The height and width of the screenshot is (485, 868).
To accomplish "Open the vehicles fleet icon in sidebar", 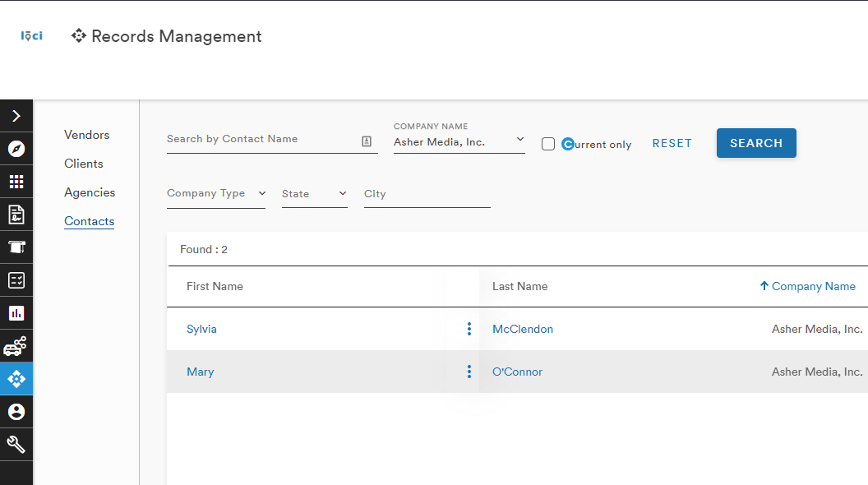I will tap(15, 347).
